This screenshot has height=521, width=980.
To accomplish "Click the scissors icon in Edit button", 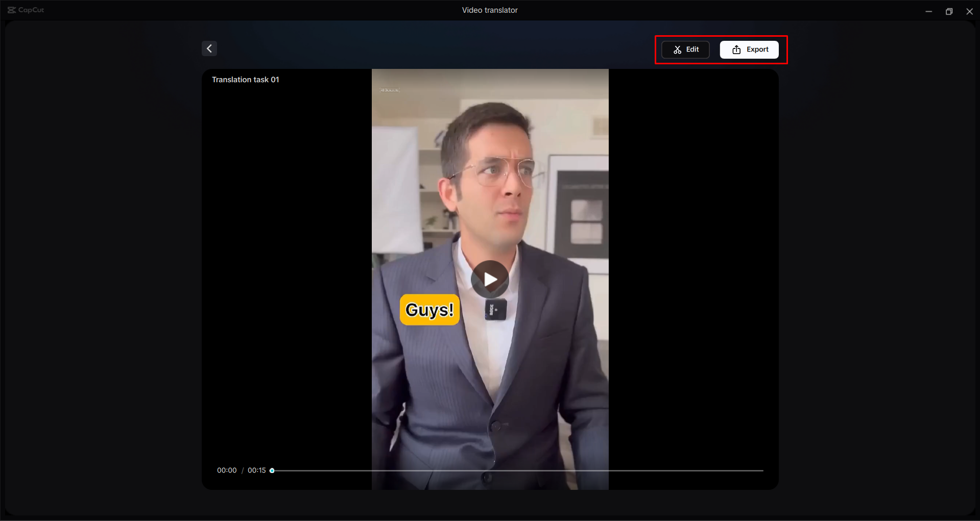I will [x=677, y=49].
